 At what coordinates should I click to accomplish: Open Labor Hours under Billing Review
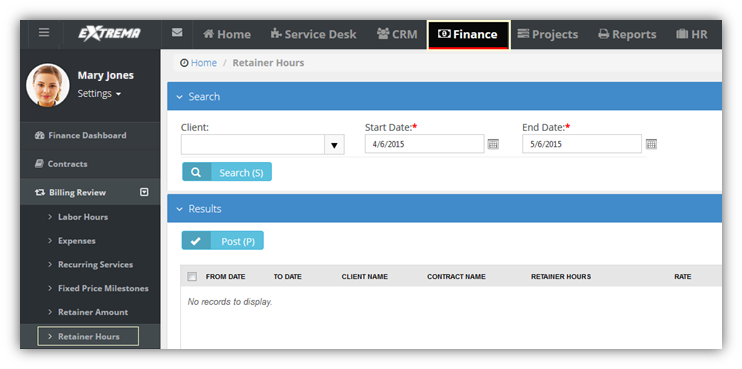click(83, 217)
